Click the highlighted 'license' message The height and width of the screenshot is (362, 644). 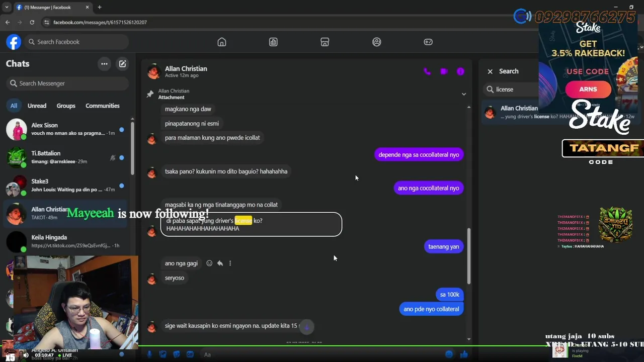251,224
